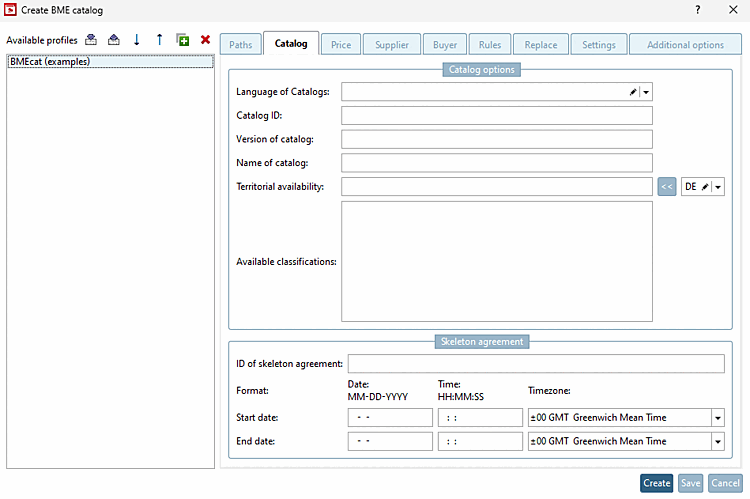Click the Catalog ID input field
This screenshot has width=750, height=499.
[x=497, y=115]
